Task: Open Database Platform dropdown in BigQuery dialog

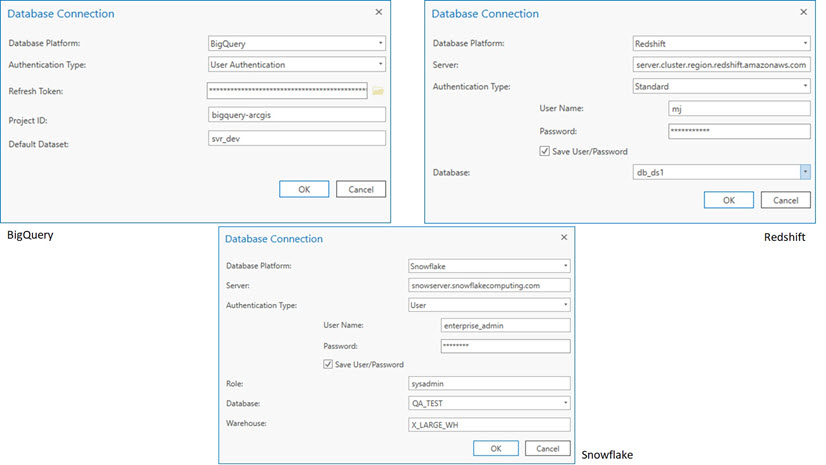Action: coord(297,43)
